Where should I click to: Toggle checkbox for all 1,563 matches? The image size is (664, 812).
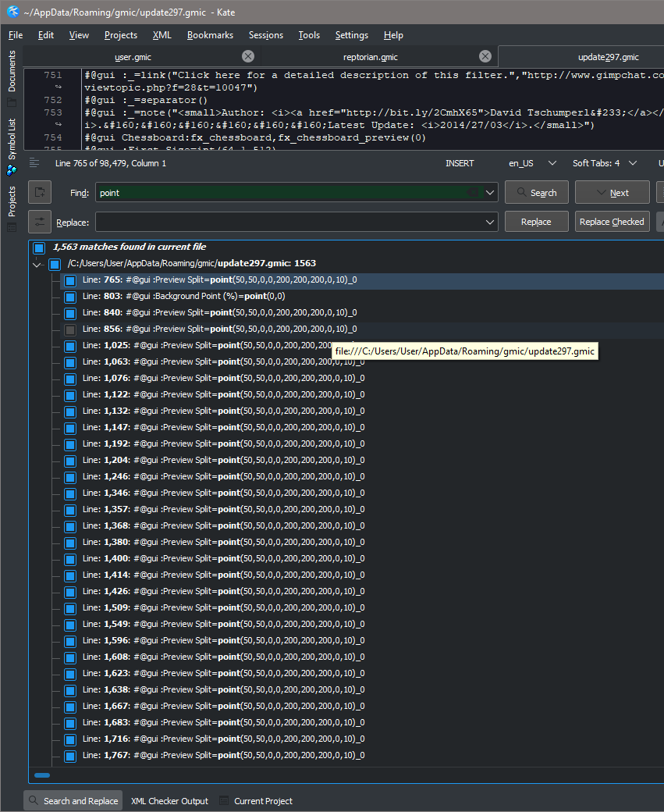click(39, 248)
